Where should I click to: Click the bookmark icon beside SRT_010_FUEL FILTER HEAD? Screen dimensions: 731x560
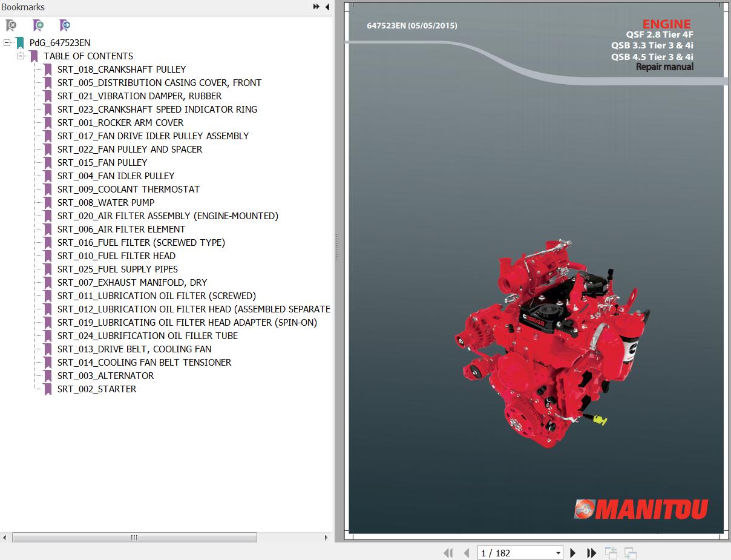48,256
